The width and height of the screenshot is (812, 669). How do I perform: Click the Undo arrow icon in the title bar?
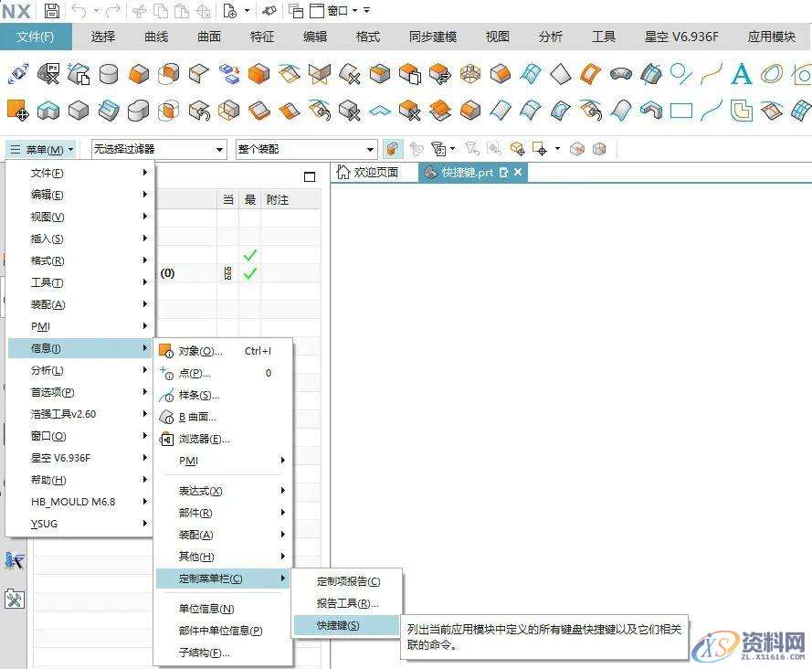coord(79,11)
